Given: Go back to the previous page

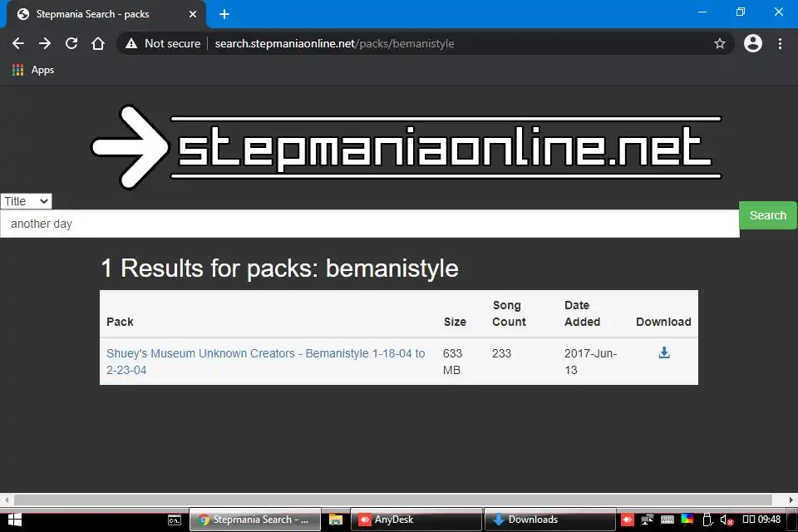Looking at the screenshot, I should [x=18, y=43].
